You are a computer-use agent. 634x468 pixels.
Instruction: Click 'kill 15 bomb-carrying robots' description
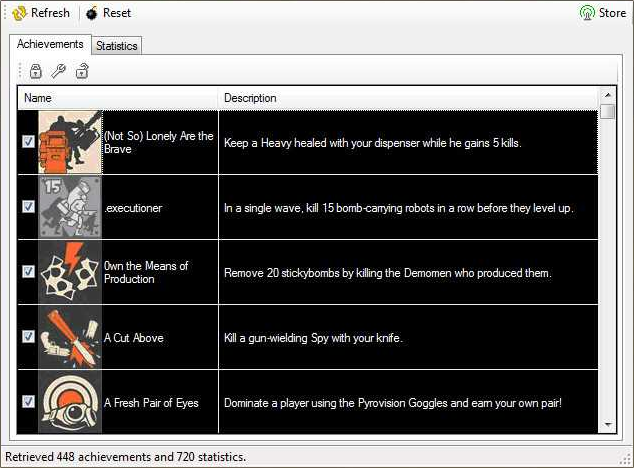(399, 208)
